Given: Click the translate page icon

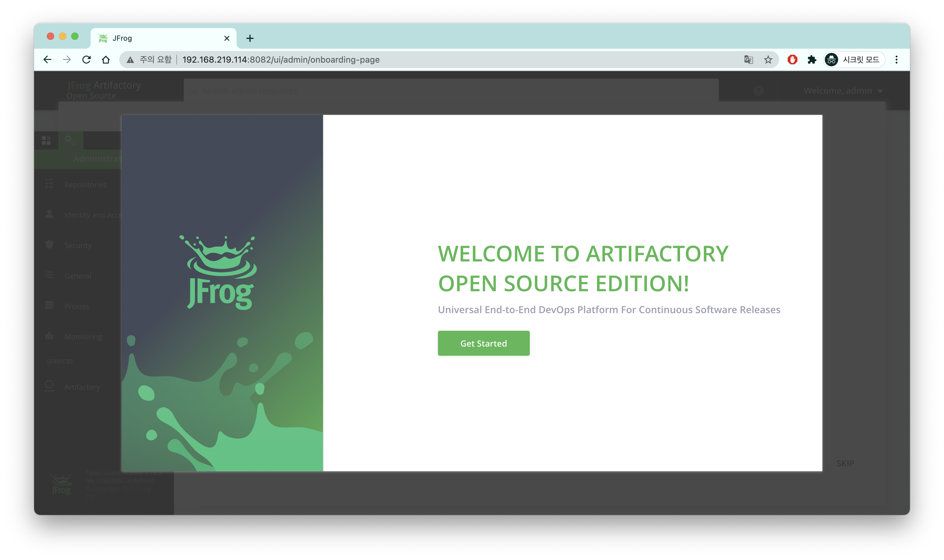Looking at the screenshot, I should tap(748, 60).
